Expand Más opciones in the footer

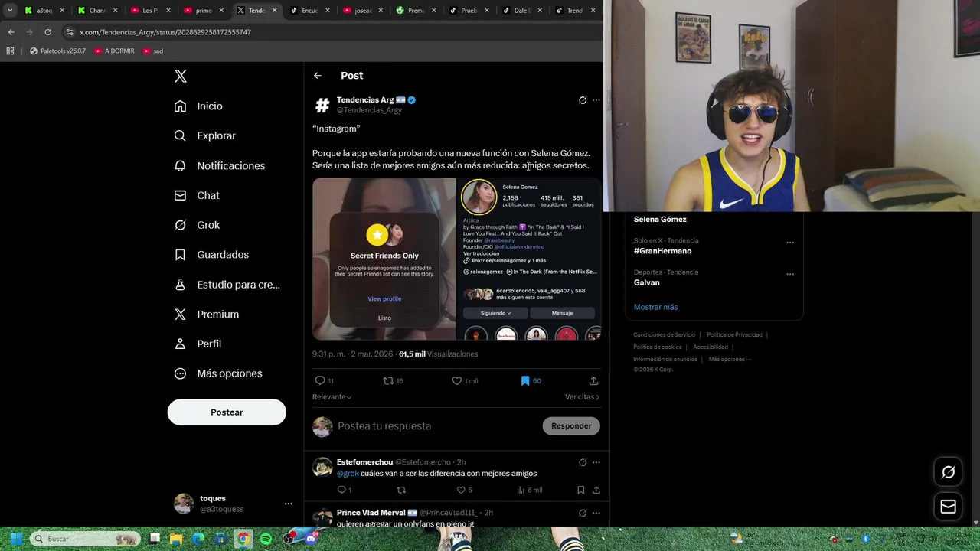(x=730, y=360)
